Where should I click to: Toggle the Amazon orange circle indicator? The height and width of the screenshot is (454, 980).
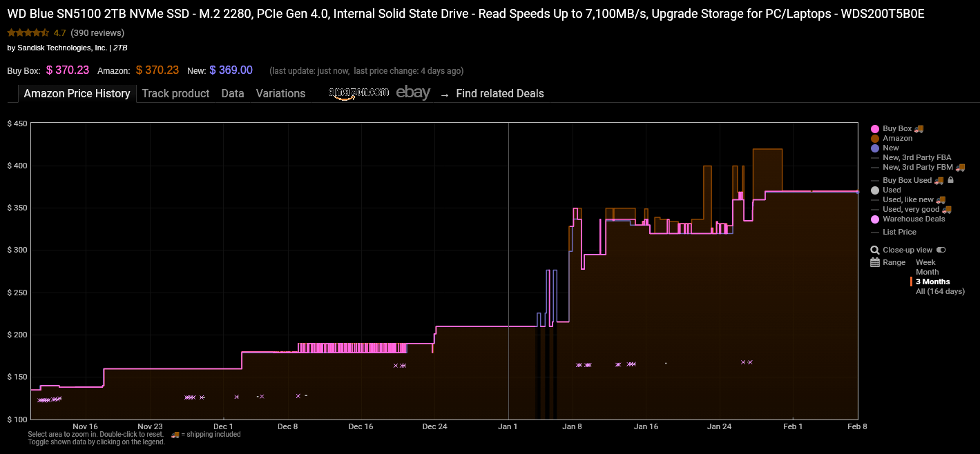point(875,138)
